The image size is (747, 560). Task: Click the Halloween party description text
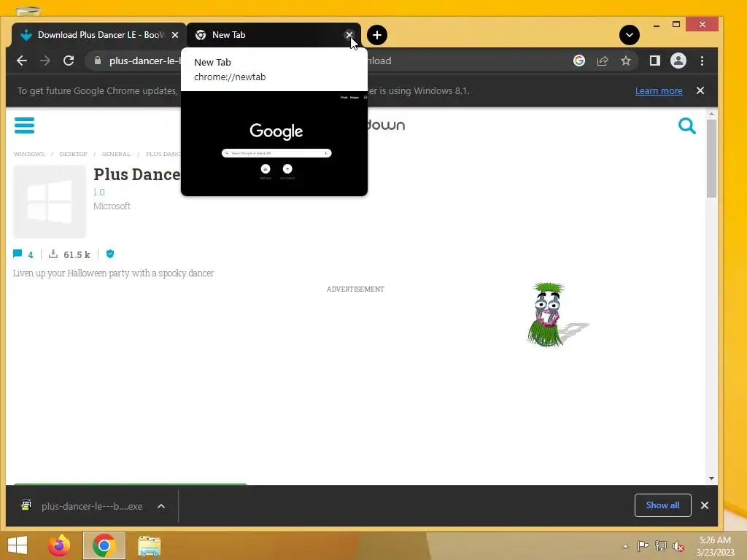click(x=113, y=273)
